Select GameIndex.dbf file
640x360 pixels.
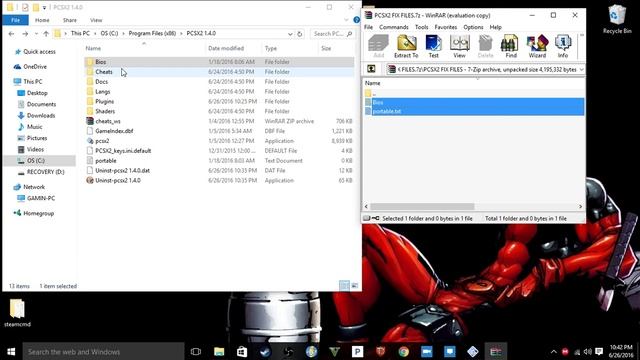coord(219,131)
